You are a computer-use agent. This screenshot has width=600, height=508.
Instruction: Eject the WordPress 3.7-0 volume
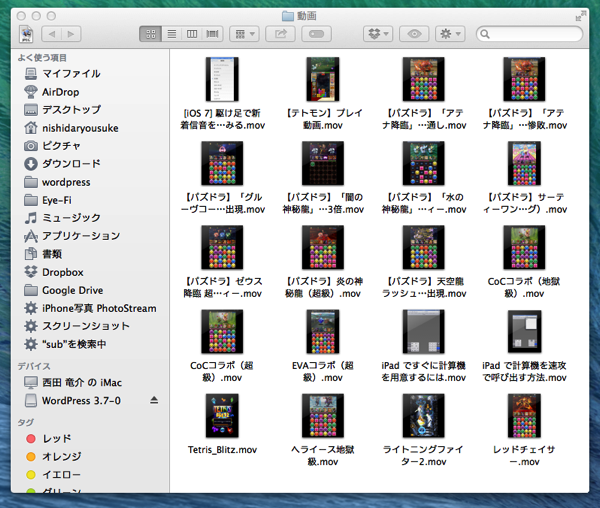tap(154, 401)
